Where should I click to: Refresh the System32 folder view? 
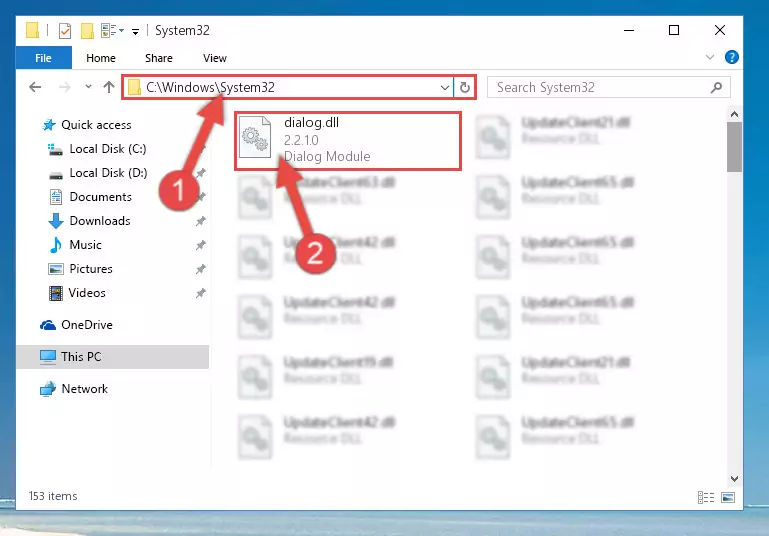coord(464,88)
